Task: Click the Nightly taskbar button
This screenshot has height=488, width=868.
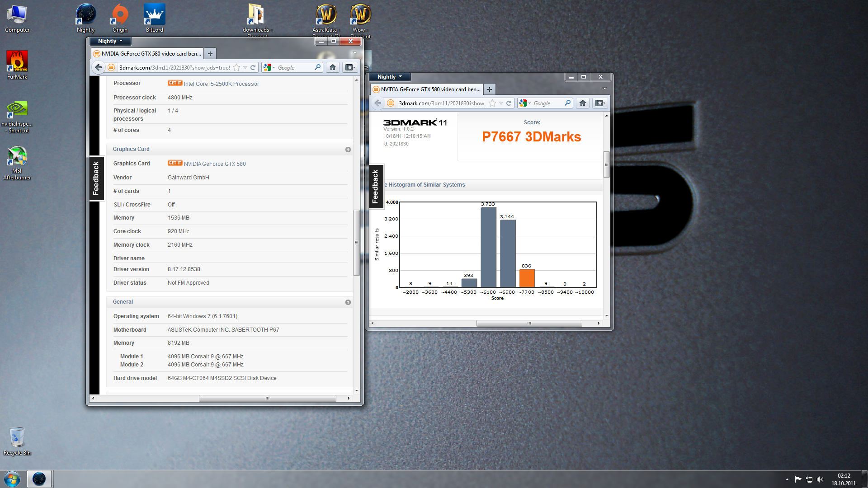Action: point(39,479)
